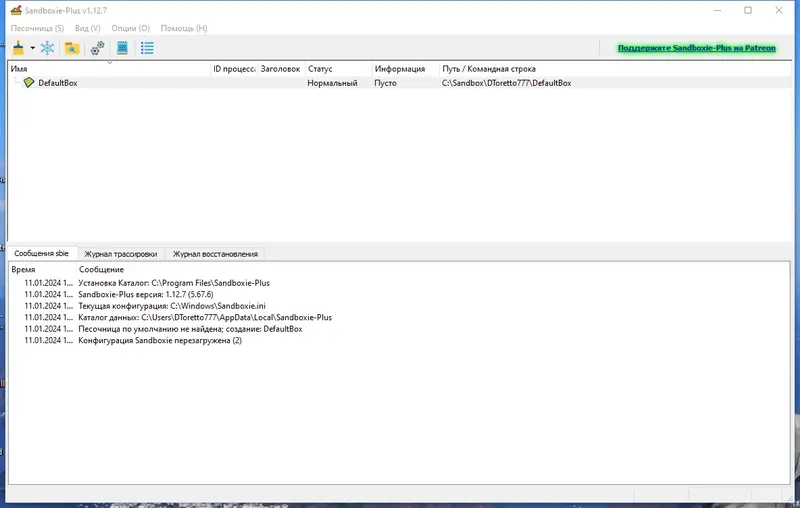Image resolution: width=800 pixels, height=508 pixels.
Task: Click the Поддержите Sandboxie-Plus на Patreon link
Action: pos(696,48)
